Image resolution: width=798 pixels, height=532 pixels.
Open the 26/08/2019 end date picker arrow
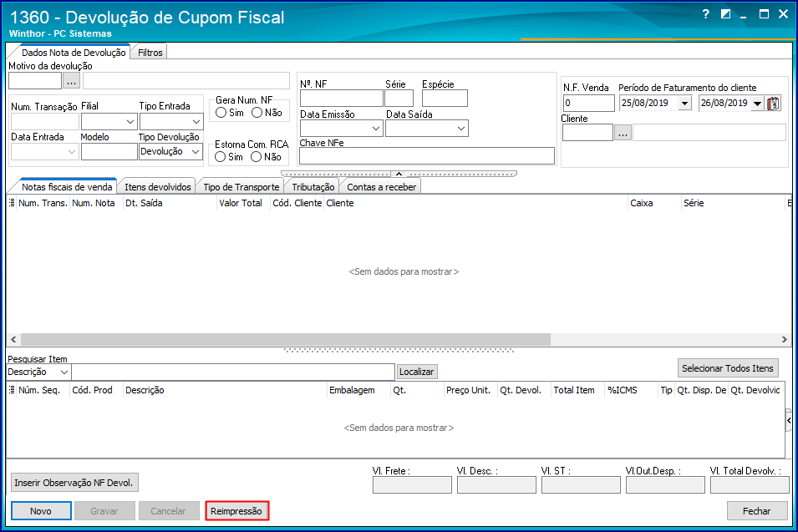[x=757, y=104]
